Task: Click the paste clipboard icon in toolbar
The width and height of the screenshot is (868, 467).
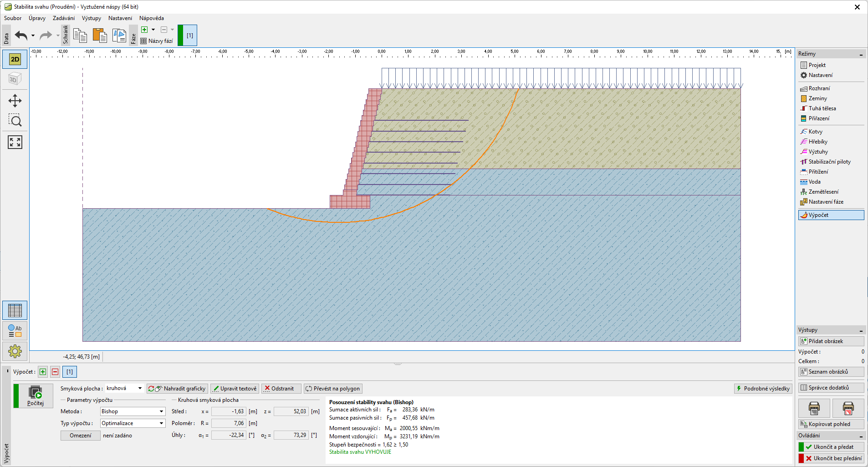Action: [99, 36]
